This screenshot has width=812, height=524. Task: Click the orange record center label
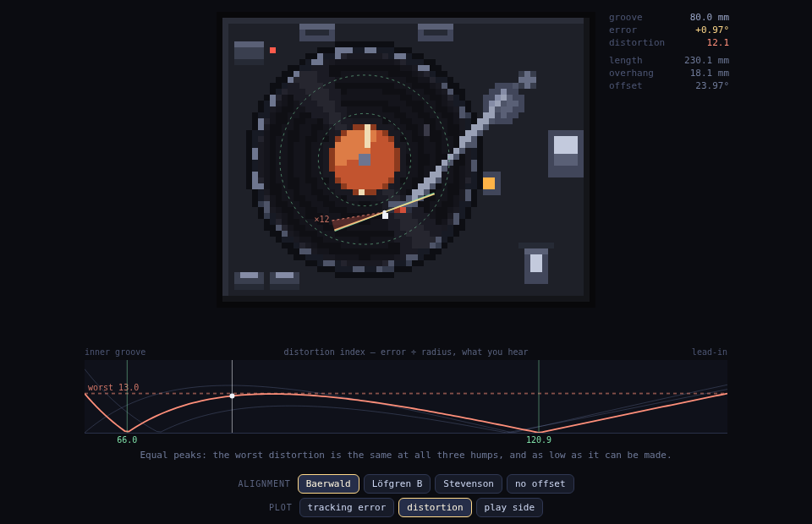[x=365, y=160]
